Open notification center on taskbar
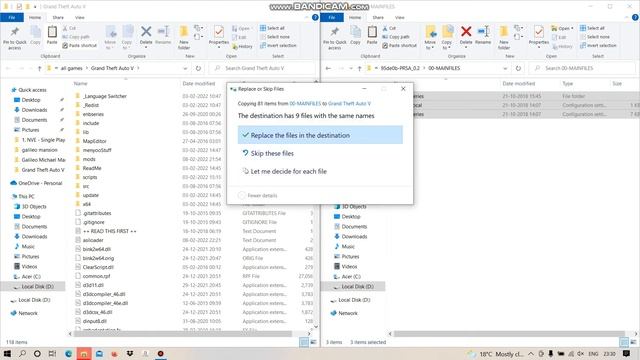640x360 pixels. click(627, 353)
